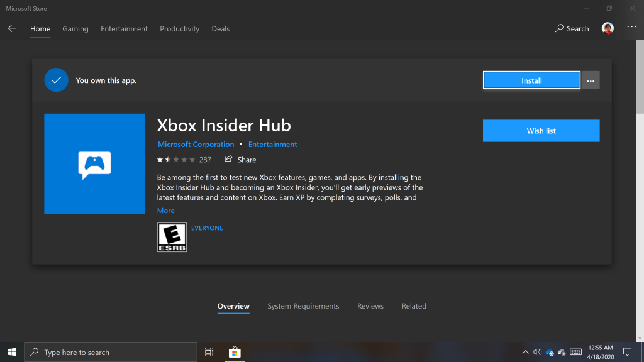644x362 pixels.
Task: Go back with the back arrow
Action: click(12, 28)
